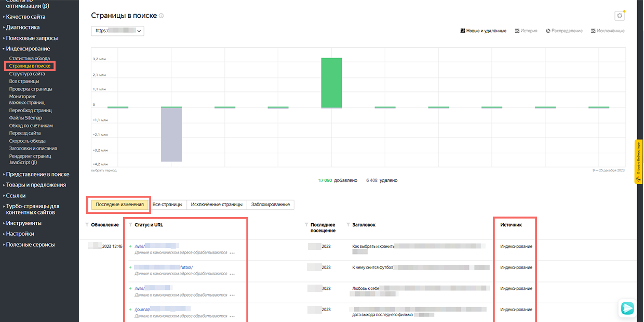Open the three-dots menu in the «Как выбрать и хранить» row
Viewport: 644px width, 322px height.
click(x=232, y=253)
